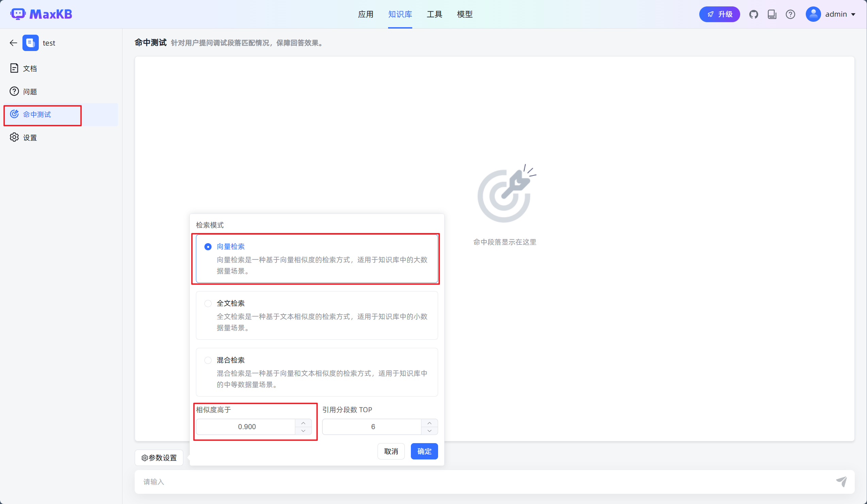Click the MaxKB logo

41,14
